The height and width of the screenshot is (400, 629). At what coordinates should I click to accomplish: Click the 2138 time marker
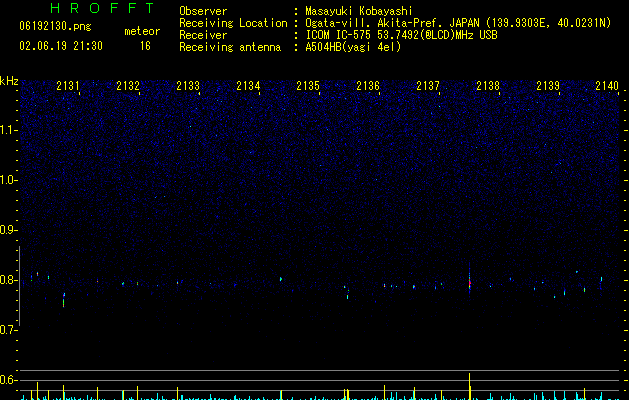[488, 86]
